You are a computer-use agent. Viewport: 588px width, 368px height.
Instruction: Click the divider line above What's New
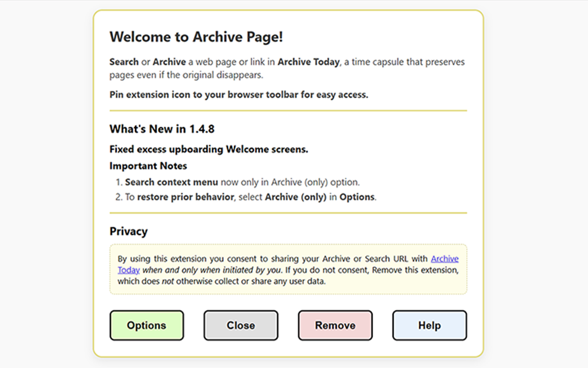tap(288, 110)
